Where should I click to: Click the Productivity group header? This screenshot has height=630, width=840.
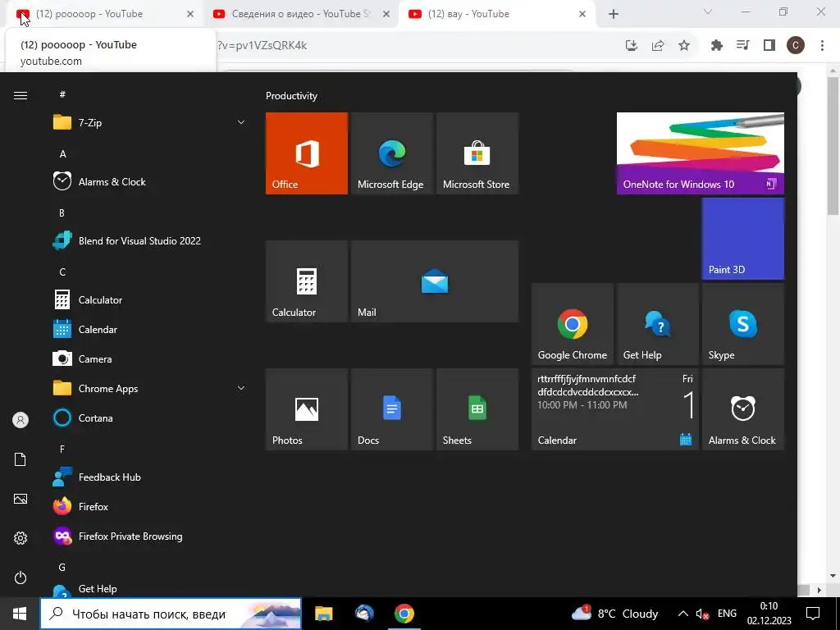(291, 96)
